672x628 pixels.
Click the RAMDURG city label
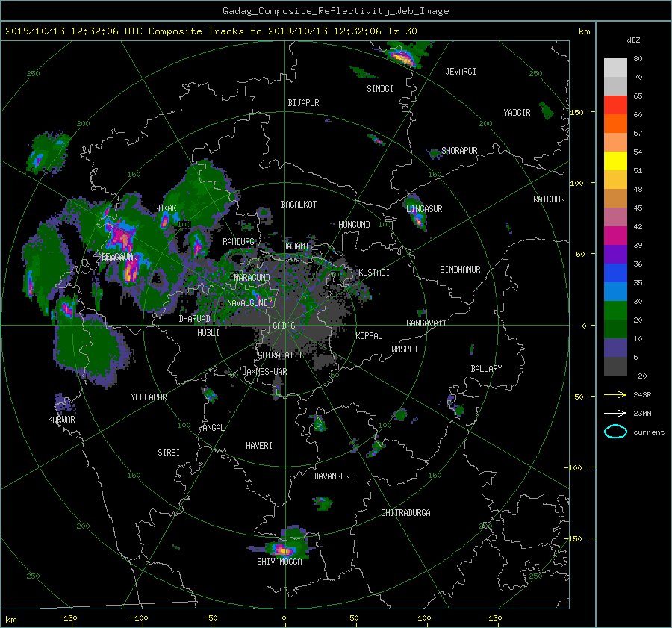238,242
